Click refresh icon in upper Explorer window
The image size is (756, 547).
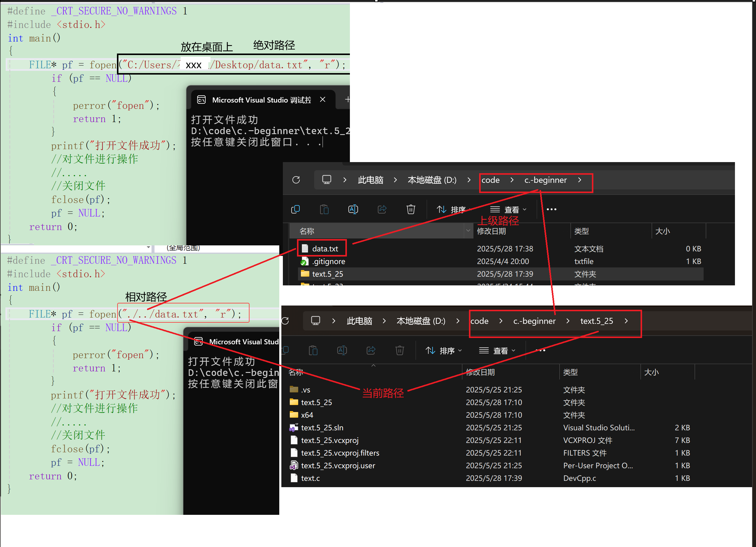click(296, 180)
